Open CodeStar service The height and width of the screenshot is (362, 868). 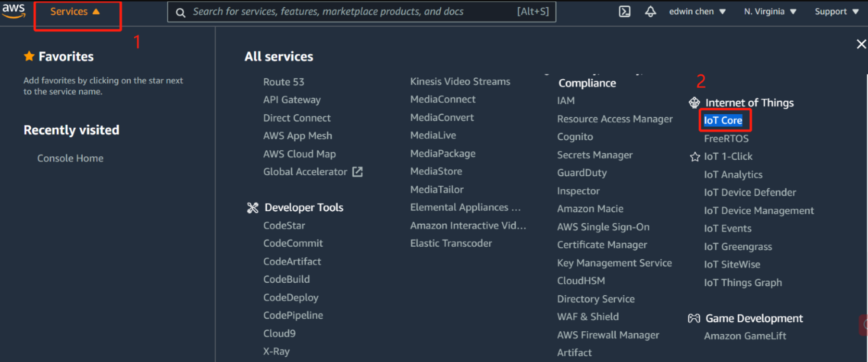pos(284,226)
